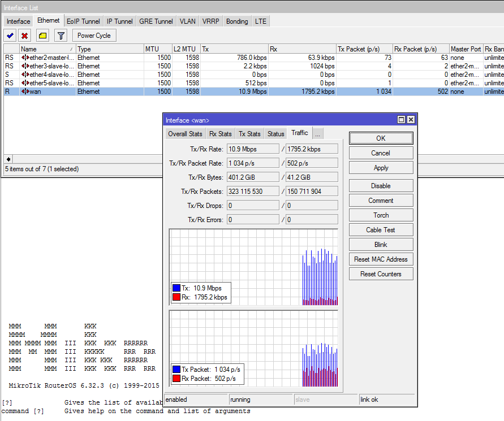Click the Tx Rate field showing 10.9 Mbps
Screen dimensions: 504x421
point(253,149)
